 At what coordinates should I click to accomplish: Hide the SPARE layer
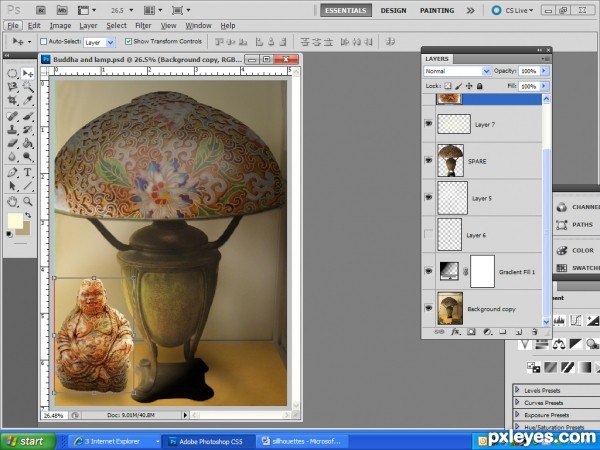429,160
